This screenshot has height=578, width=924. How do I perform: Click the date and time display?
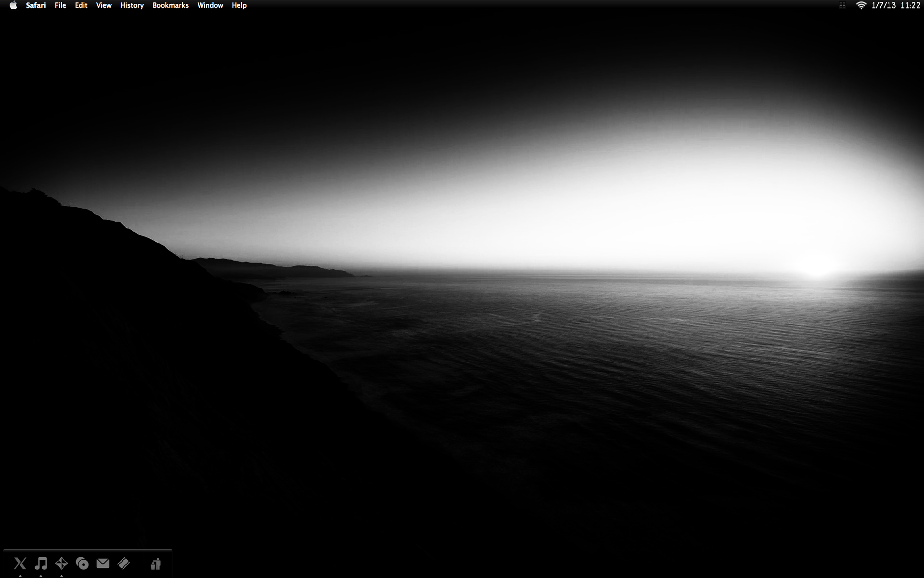(x=896, y=5)
